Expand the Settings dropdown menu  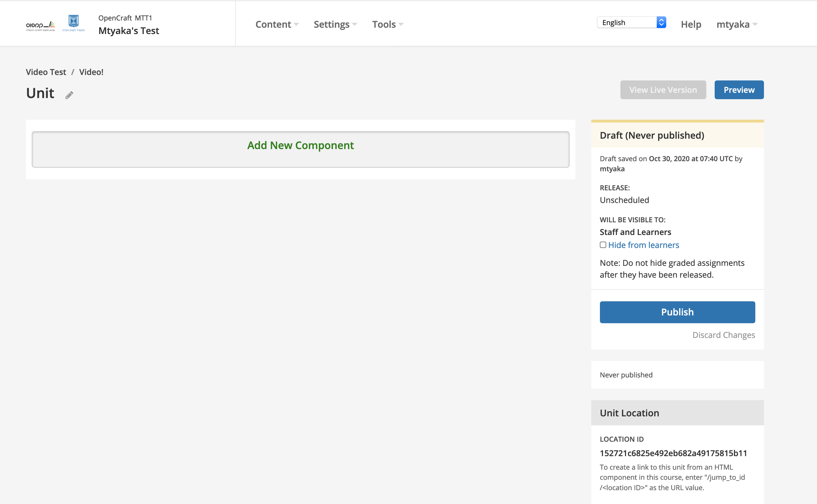click(x=335, y=24)
